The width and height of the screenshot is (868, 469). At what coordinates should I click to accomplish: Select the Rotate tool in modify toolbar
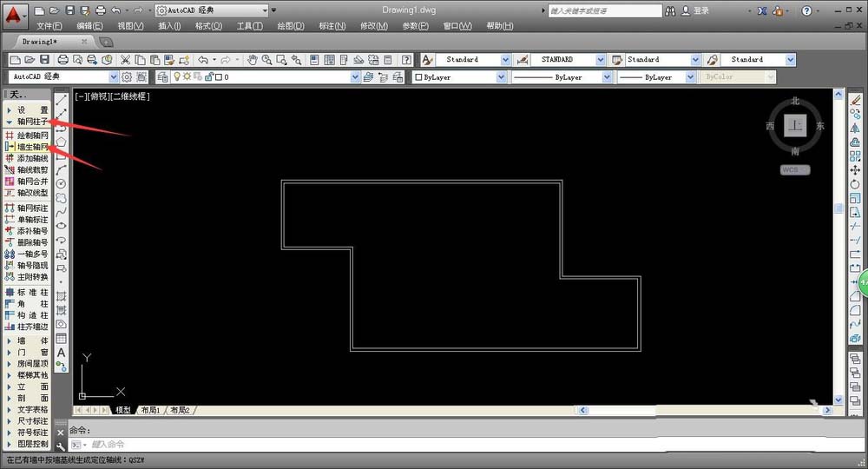pyautogui.click(x=855, y=184)
